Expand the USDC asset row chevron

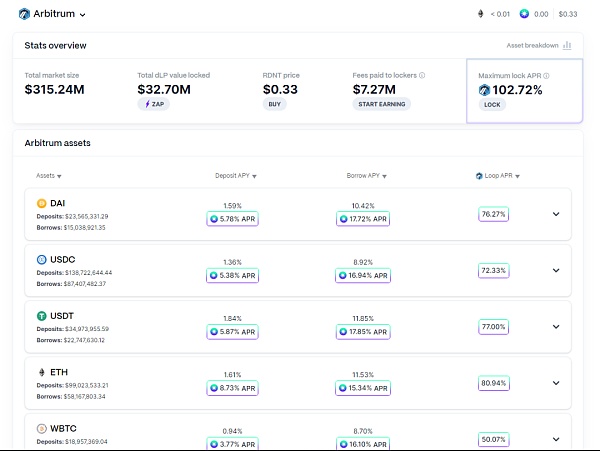(556, 271)
